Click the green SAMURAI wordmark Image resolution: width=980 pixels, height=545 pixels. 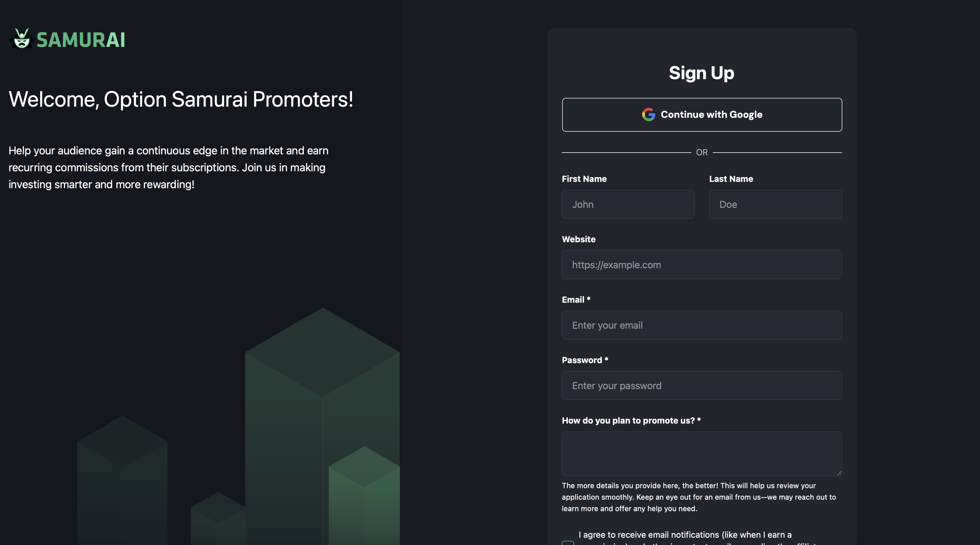(81, 40)
